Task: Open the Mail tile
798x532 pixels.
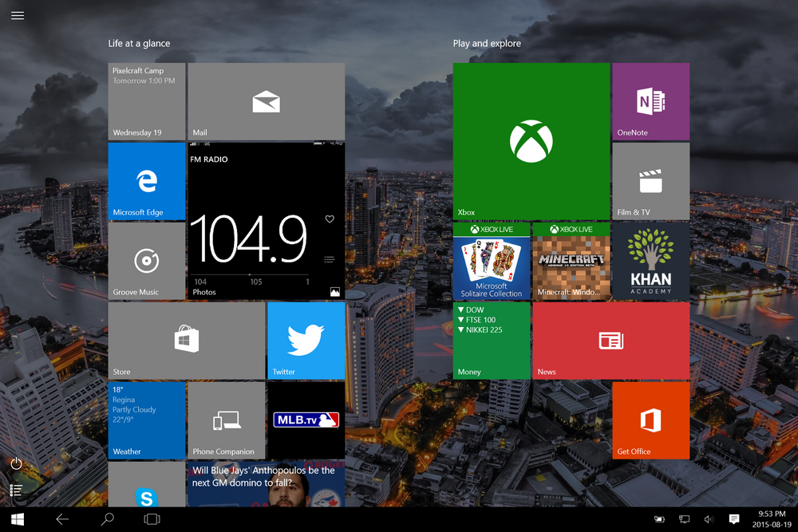Action: click(267, 102)
